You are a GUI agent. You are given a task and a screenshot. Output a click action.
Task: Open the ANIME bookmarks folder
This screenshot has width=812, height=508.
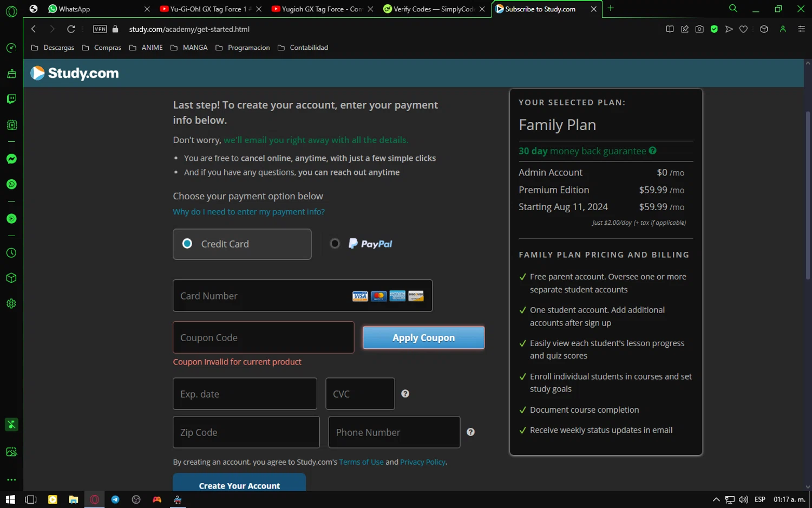[x=146, y=48]
